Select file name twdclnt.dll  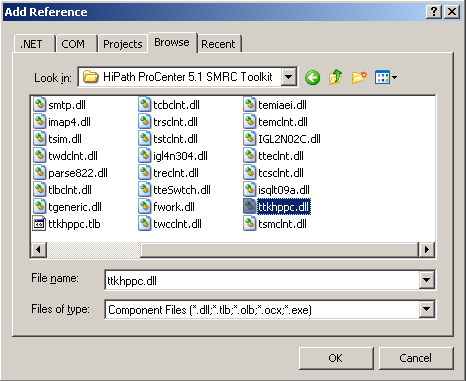(x=73, y=156)
